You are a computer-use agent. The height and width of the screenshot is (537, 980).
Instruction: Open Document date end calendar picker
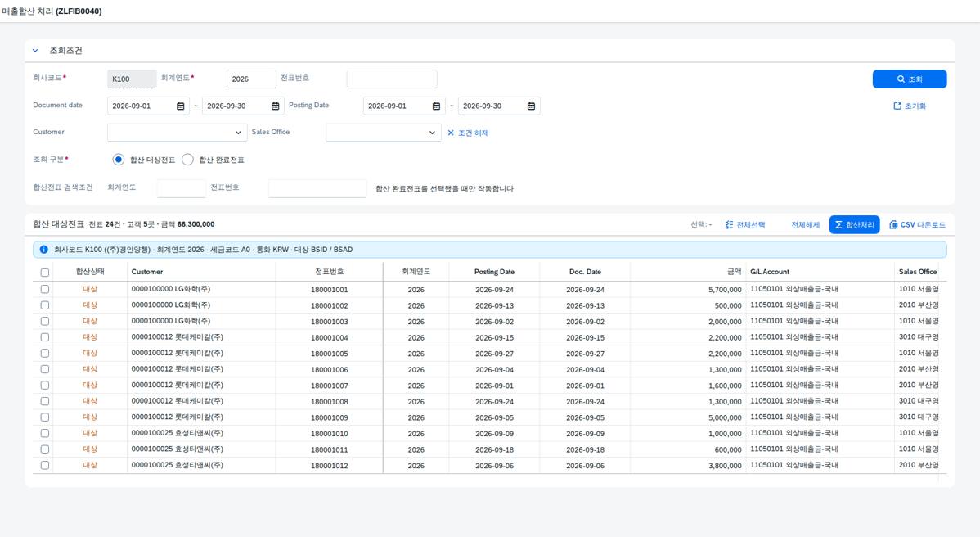[275, 106]
